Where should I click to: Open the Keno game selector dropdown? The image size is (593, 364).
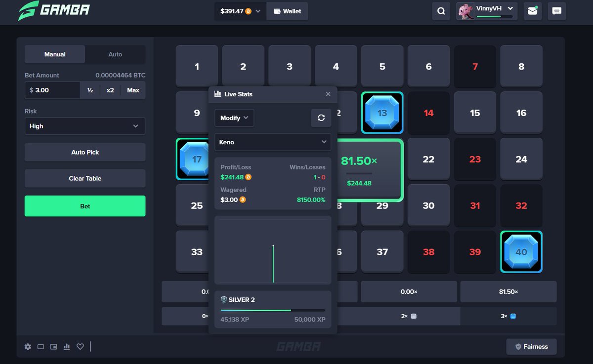click(273, 142)
